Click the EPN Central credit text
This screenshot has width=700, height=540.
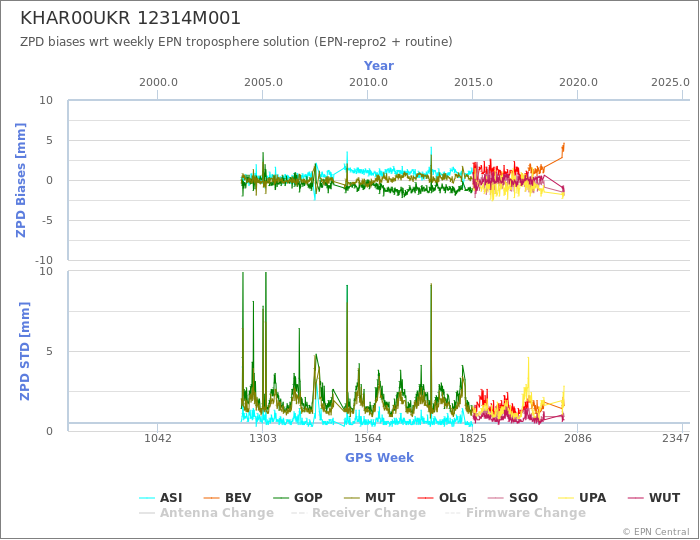656,532
